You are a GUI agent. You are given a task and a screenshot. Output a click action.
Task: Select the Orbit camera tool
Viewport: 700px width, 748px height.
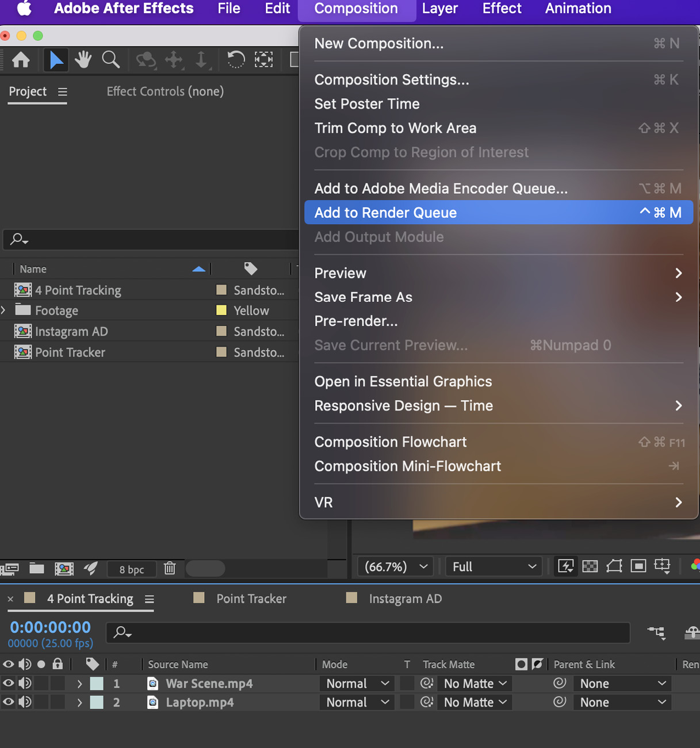[x=146, y=60]
